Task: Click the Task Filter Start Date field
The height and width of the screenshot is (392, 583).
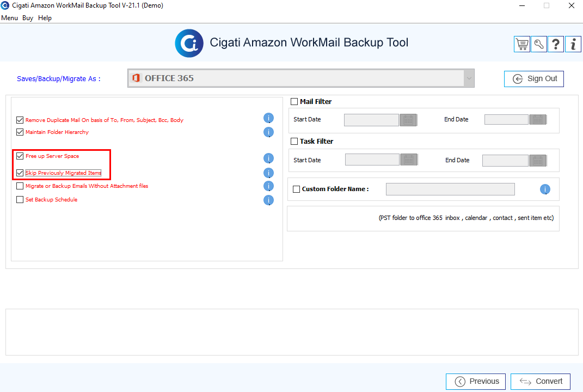Action: coord(372,160)
